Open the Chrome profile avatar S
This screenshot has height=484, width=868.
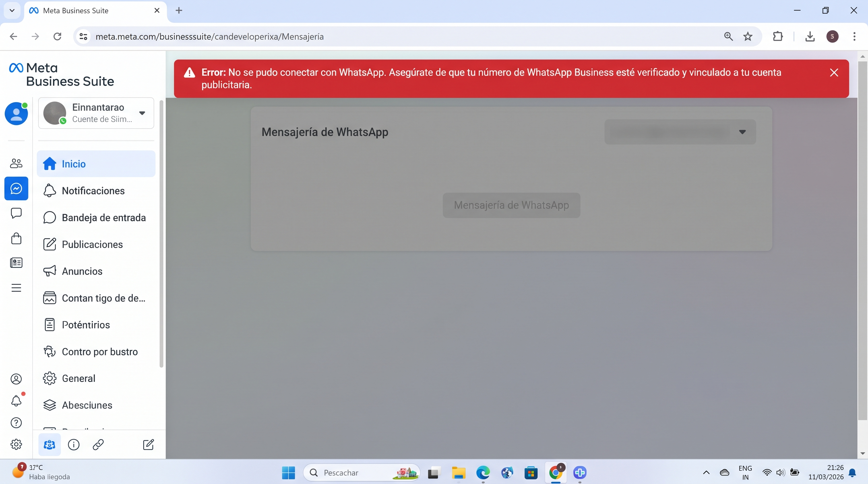coord(832,36)
